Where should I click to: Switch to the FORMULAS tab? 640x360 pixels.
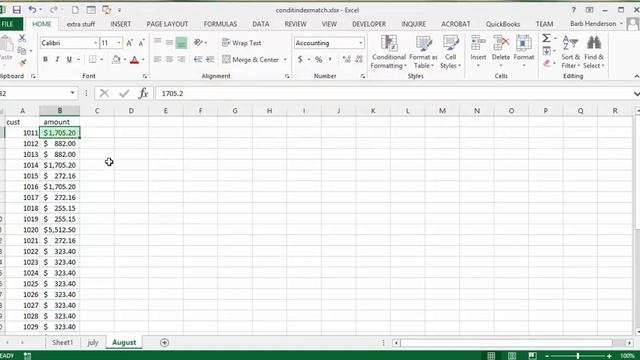[x=220, y=24]
